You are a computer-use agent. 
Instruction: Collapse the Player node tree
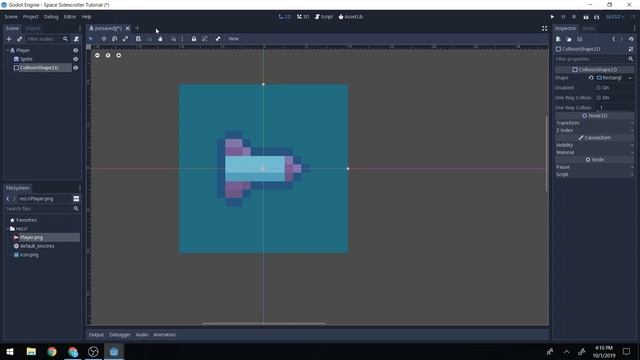(x=7, y=50)
